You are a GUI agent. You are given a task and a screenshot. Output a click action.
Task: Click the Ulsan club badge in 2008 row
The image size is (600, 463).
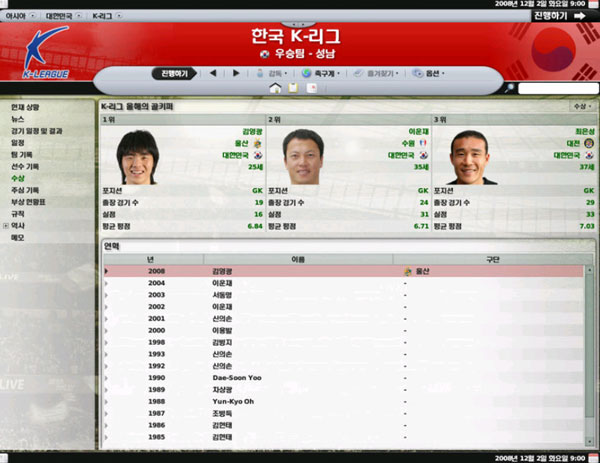(407, 271)
